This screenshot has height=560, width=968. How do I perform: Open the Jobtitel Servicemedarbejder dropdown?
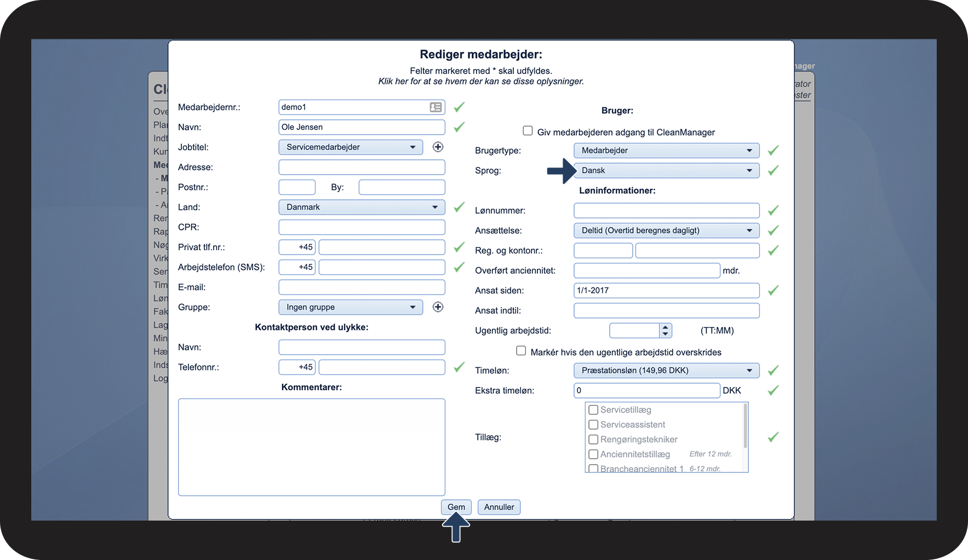(351, 147)
